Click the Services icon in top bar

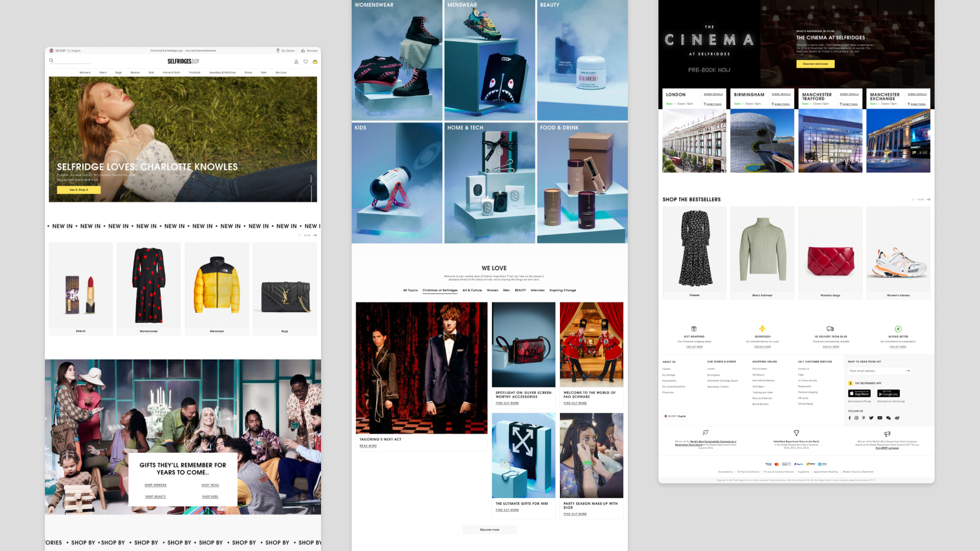(303, 51)
